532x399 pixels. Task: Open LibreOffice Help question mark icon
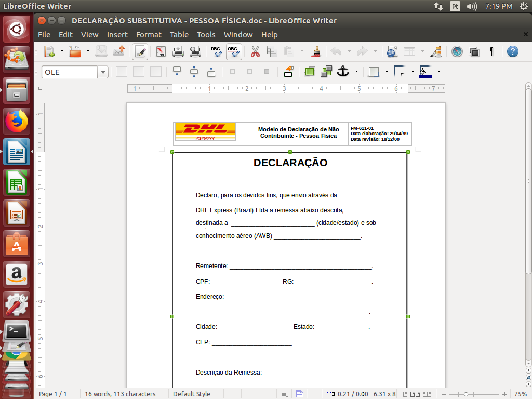click(512, 51)
